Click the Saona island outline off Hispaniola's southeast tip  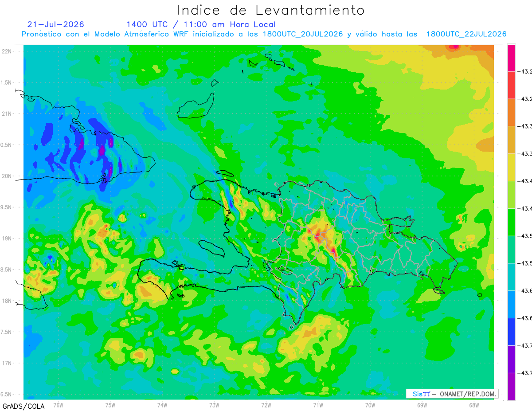[x=439, y=291]
